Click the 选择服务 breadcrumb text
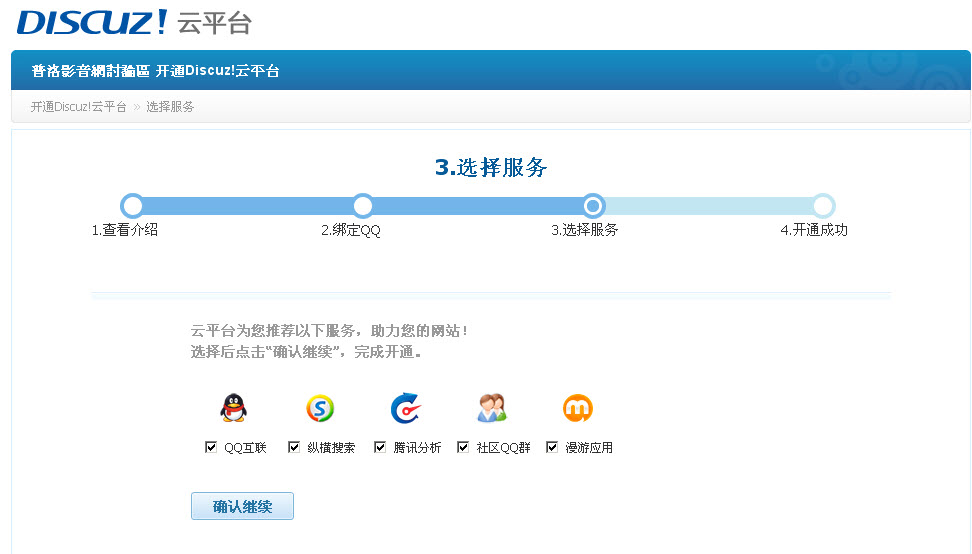This screenshot has height=554, width=972. click(170, 107)
